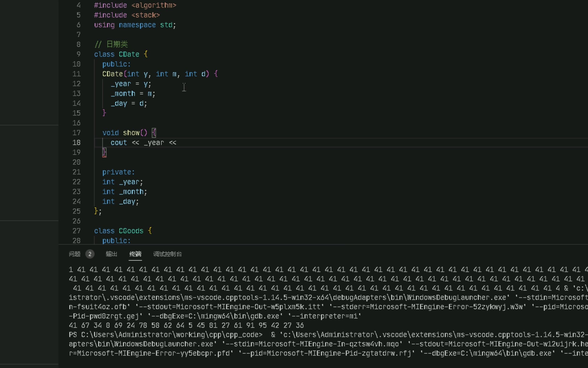Click '_year = y;' assignment
This screenshot has width=588, height=368.
pos(131,84)
